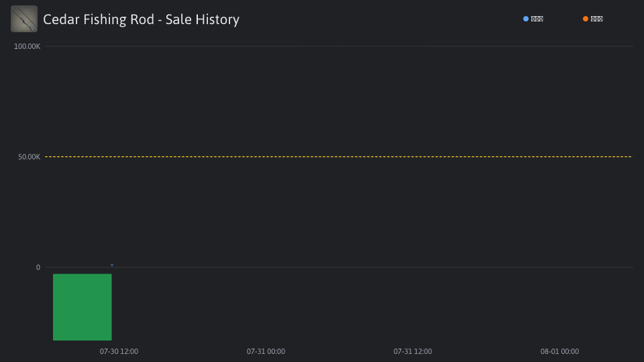Toggle the blue legend dot series
644x362 pixels.
526,19
